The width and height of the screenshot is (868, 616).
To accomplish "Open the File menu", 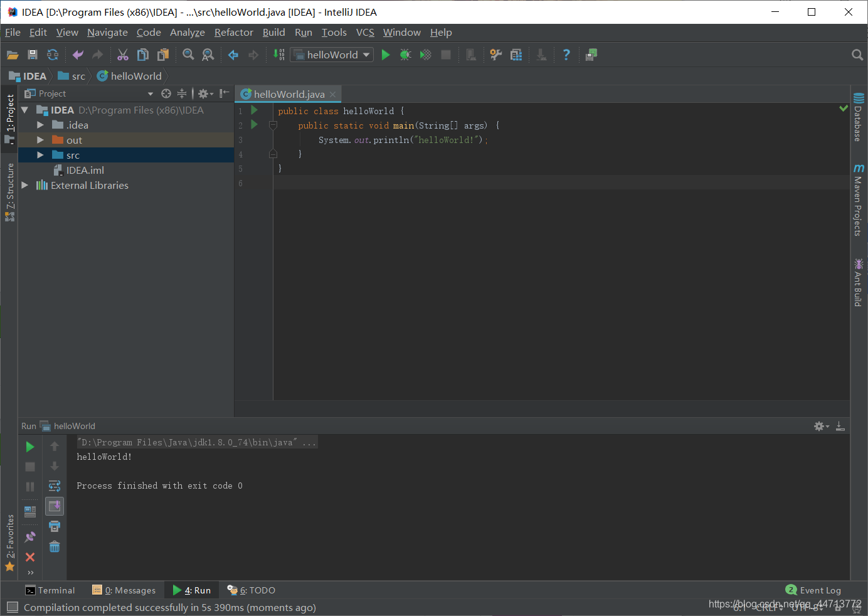I will click(13, 33).
